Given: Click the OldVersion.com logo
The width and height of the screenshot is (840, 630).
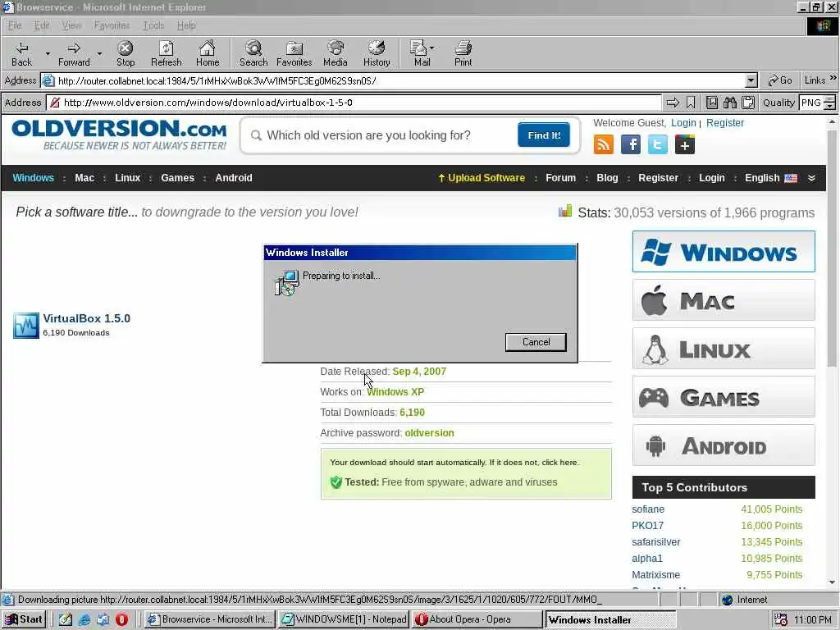Looking at the screenshot, I should (x=119, y=135).
